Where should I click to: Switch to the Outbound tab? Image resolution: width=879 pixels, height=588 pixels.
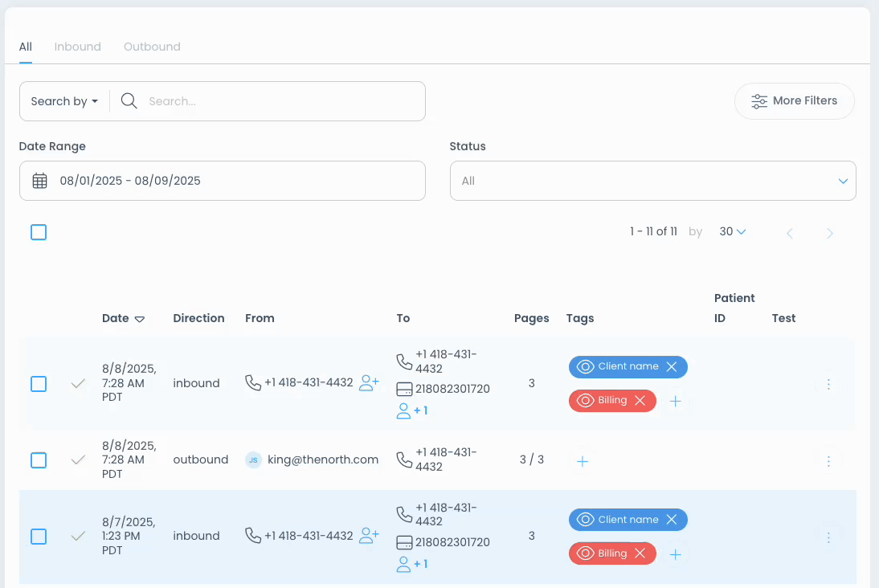(x=152, y=47)
